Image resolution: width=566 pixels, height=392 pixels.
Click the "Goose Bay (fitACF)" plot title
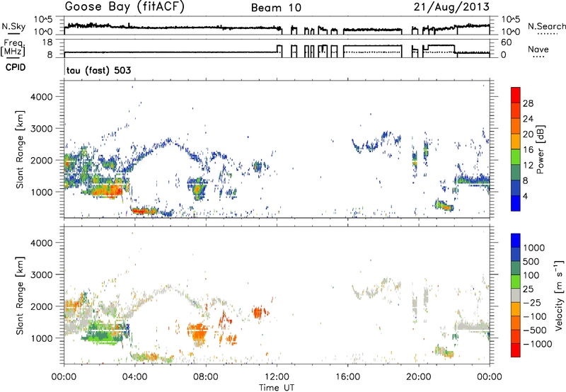pos(125,7)
